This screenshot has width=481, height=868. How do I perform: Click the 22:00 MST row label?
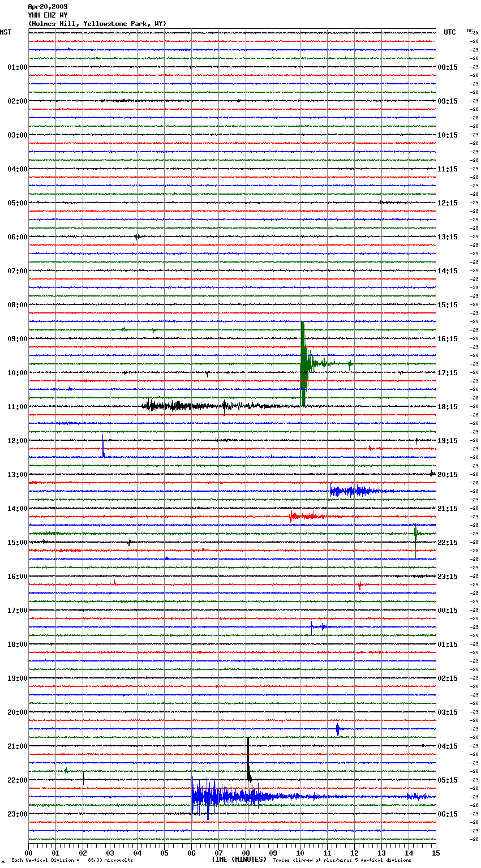(x=18, y=780)
